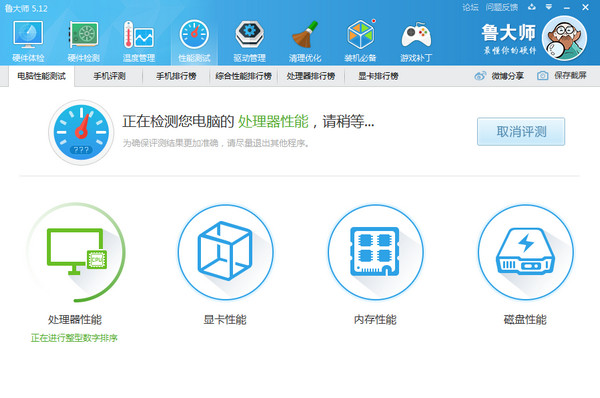Screen dimensions: 600x398
Task: Click the download tray icon in title bar
Action: pos(532,7)
